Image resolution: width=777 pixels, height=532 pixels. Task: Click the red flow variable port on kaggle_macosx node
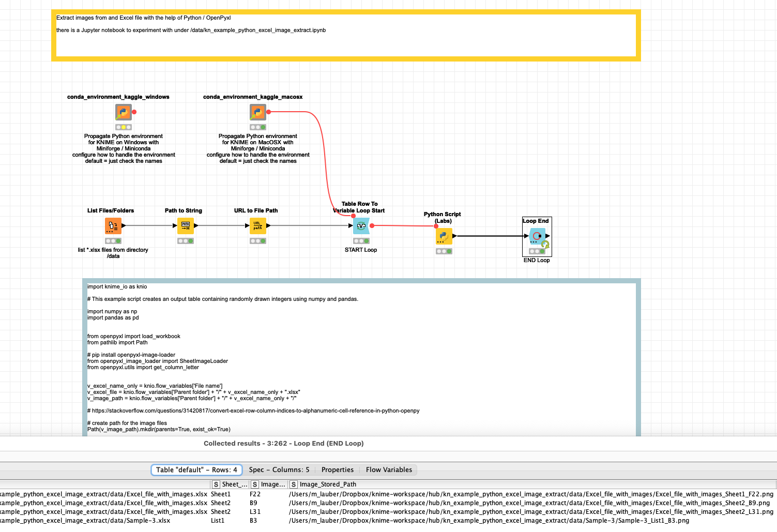click(x=269, y=112)
